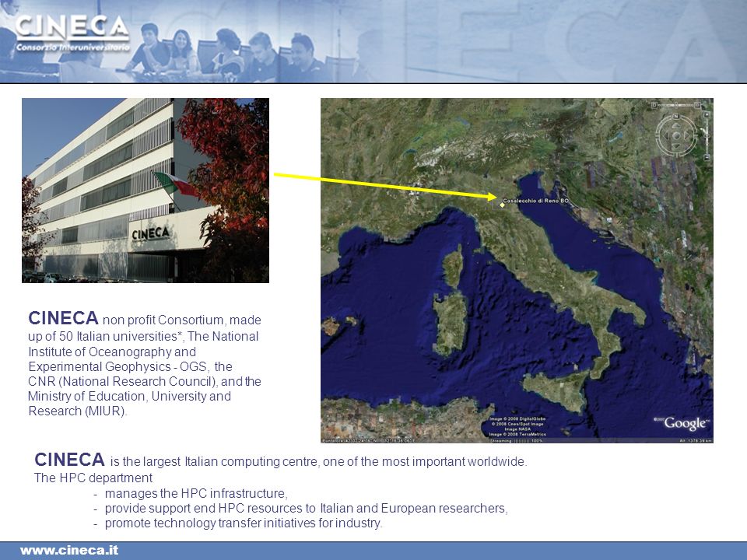Click the CINECA sign on the building
This screenshot has width=747, height=560.
pyautogui.click(x=150, y=233)
